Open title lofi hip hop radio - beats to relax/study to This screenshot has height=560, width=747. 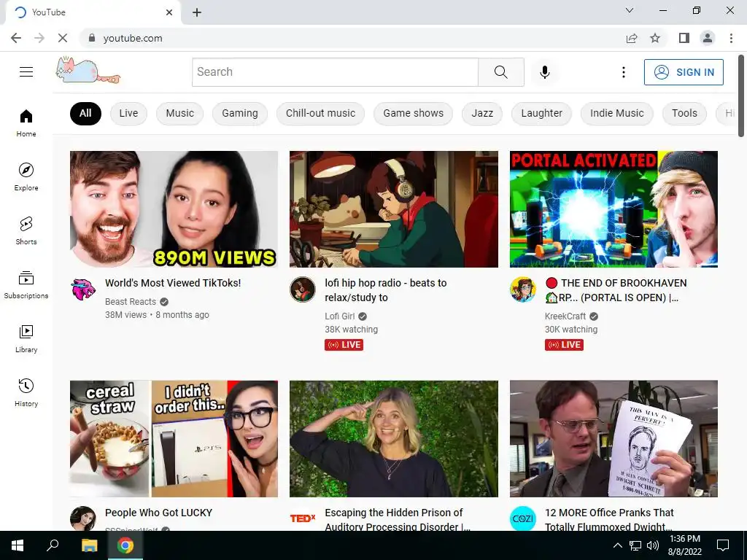coord(386,290)
